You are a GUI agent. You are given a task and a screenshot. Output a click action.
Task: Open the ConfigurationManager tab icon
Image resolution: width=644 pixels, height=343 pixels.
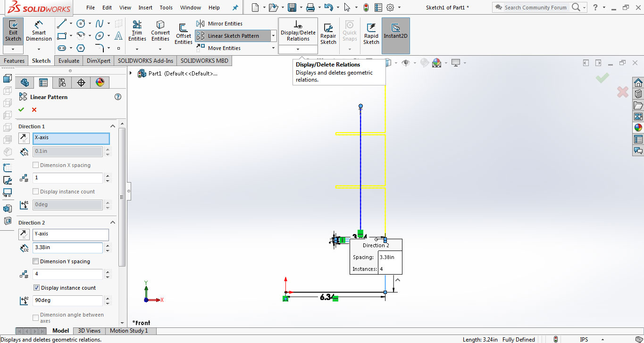coord(62,83)
